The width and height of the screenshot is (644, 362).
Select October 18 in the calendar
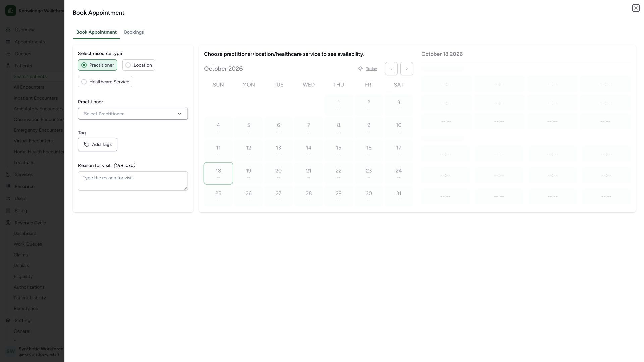coord(218,173)
